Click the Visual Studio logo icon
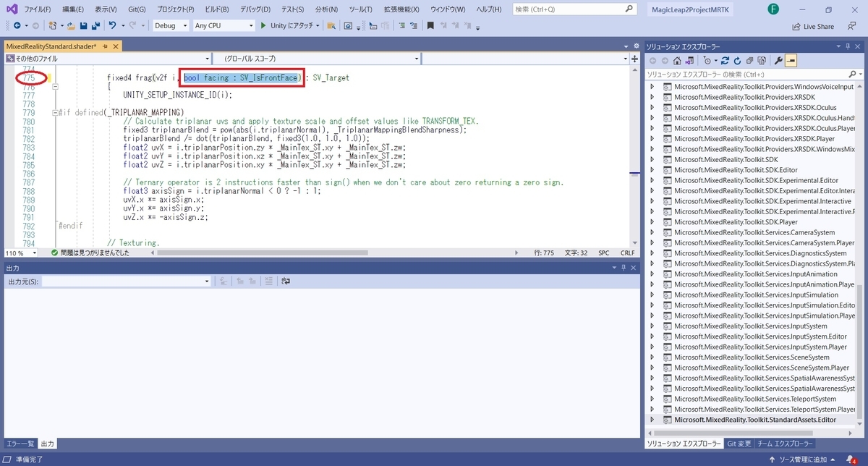Image resolution: width=868 pixels, height=466 pixels. coord(11,9)
